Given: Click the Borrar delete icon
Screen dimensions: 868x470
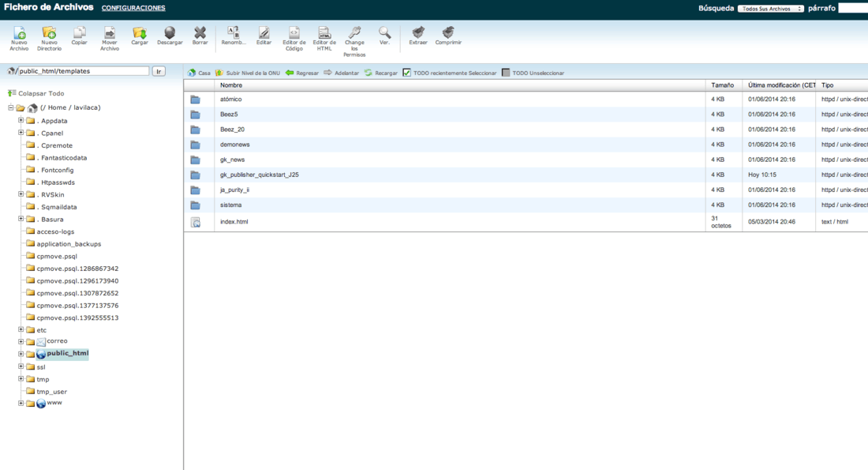Looking at the screenshot, I should pyautogui.click(x=200, y=33).
